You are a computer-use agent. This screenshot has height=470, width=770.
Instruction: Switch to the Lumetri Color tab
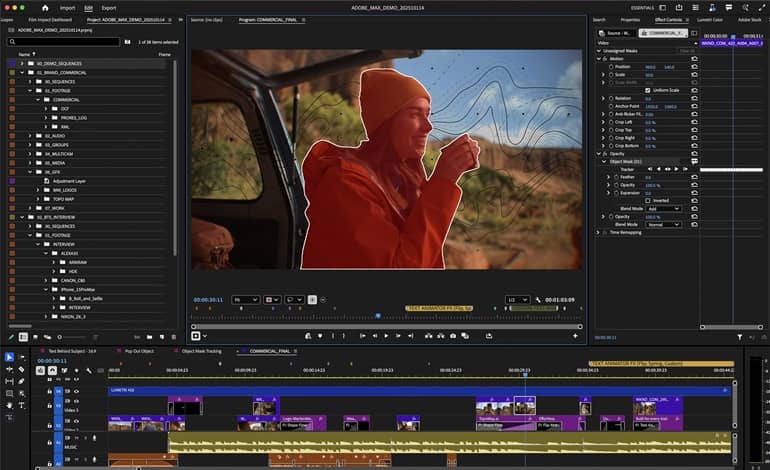[710, 19]
